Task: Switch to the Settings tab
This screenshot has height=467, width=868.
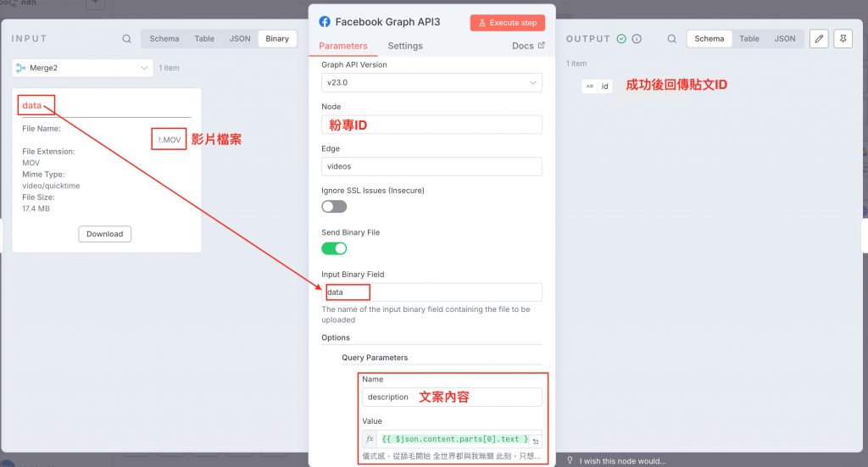Action: [x=405, y=46]
